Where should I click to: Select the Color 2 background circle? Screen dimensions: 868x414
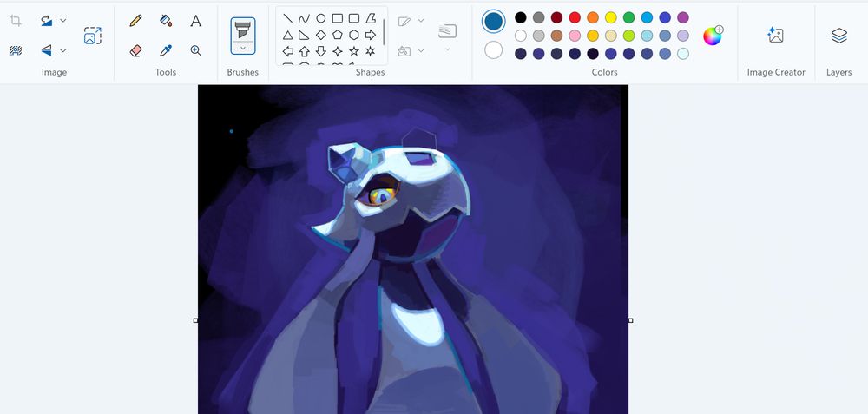coord(493,50)
